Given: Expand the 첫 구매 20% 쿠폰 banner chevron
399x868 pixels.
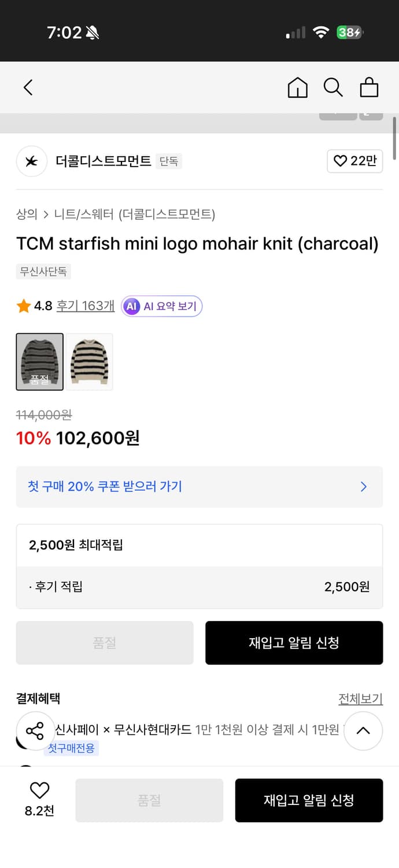Looking at the screenshot, I should [x=363, y=487].
